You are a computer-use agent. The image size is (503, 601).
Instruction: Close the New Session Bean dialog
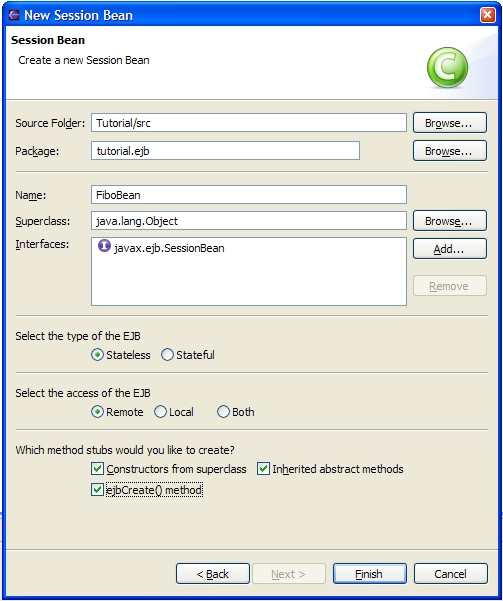pyautogui.click(x=487, y=15)
